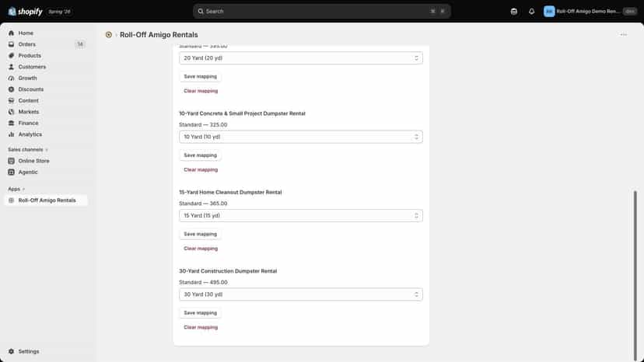Image resolution: width=644 pixels, height=362 pixels.
Task: Click the store sidekick icon beside bell
Action: pos(514,12)
